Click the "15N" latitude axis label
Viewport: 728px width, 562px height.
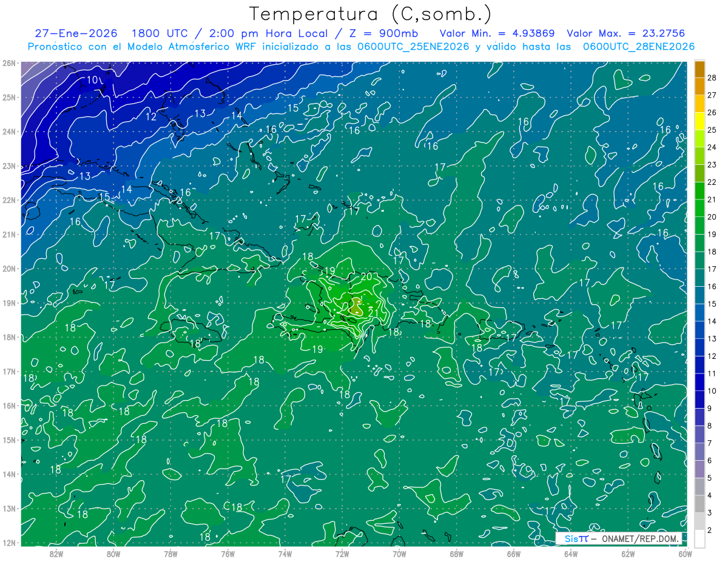(x=9, y=440)
